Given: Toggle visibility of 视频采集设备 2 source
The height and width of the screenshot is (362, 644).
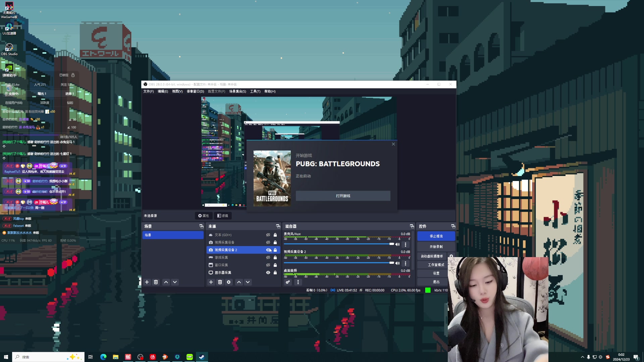Looking at the screenshot, I should click(x=268, y=250).
